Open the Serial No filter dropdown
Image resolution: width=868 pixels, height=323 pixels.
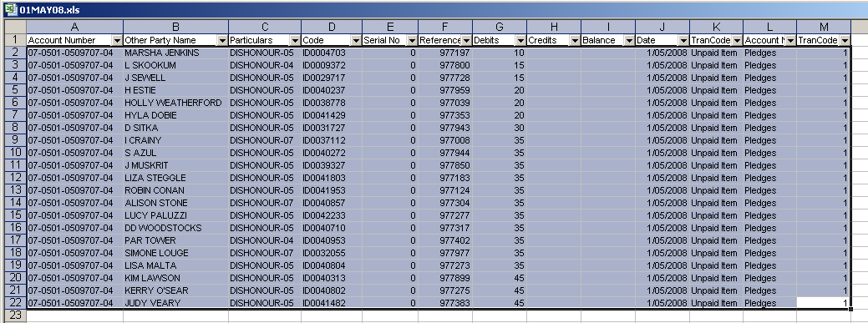(412, 40)
